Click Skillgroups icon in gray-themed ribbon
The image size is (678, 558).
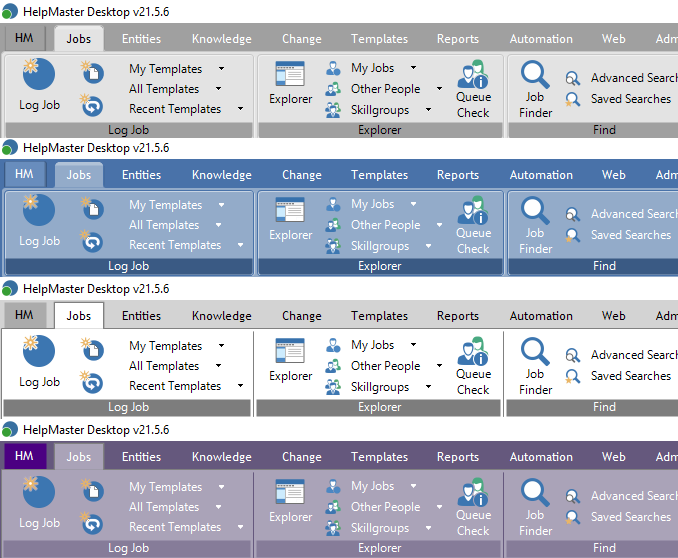click(333, 110)
